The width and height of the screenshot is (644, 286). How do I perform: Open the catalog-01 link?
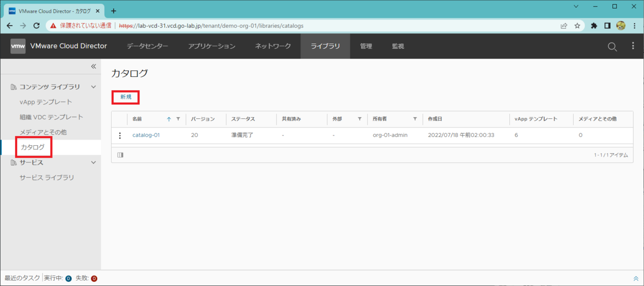pyautogui.click(x=146, y=135)
